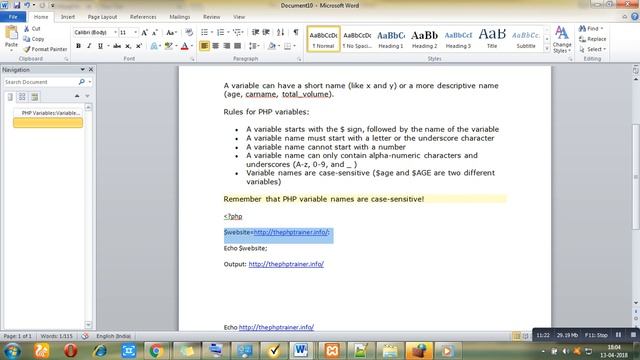Click the Multilevel List icon
The height and width of the screenshot is (360, 640).
pos(237,33)
